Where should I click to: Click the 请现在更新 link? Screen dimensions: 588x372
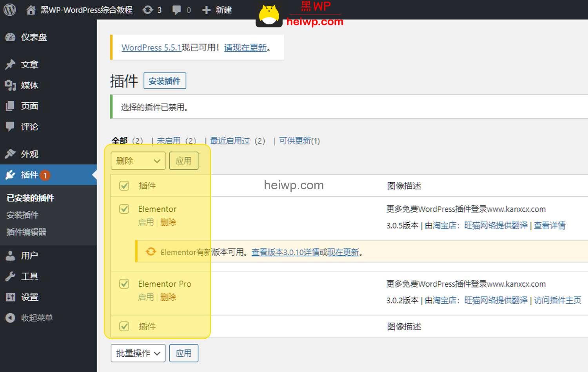[245, 47]
